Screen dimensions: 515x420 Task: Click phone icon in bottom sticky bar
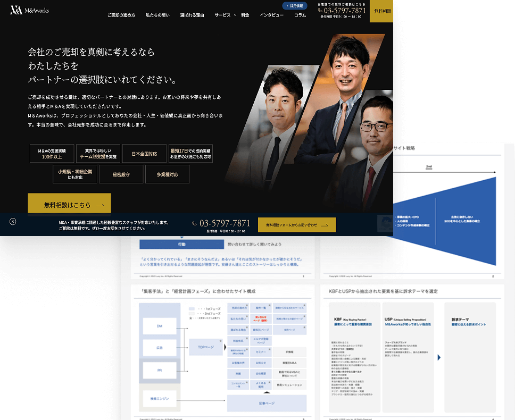(x=195, y=224)
